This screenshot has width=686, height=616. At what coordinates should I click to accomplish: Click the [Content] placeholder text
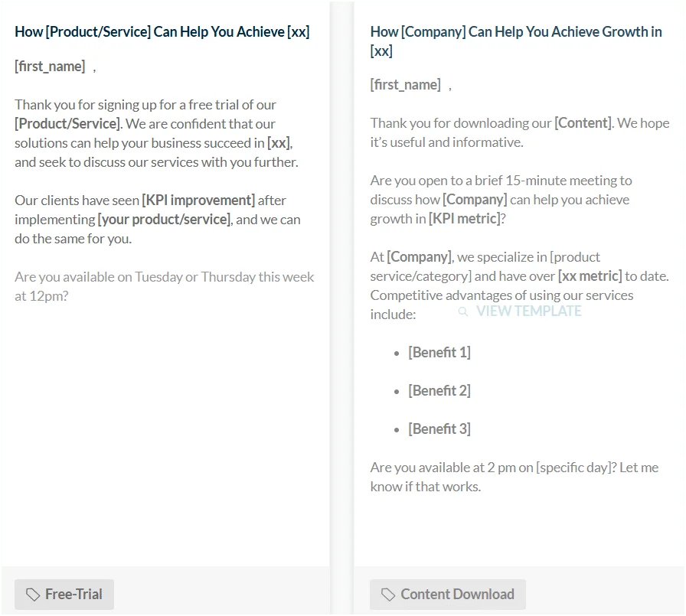click(x=583, y=123)
